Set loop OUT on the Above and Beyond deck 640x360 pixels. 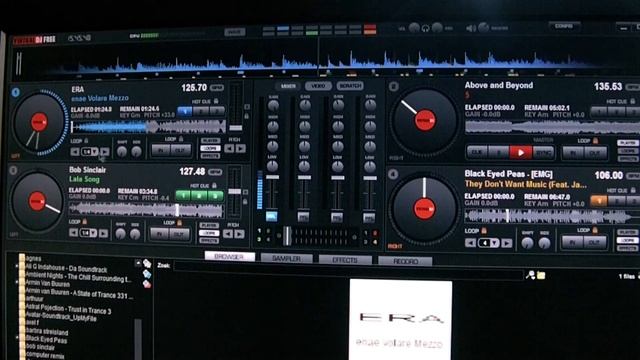(x=595, y=153)
